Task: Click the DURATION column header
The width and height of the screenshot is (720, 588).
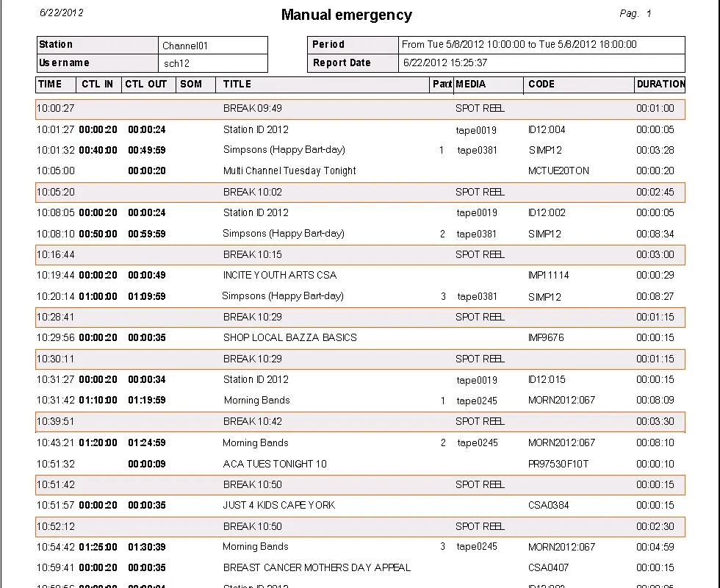Action: 660,84
